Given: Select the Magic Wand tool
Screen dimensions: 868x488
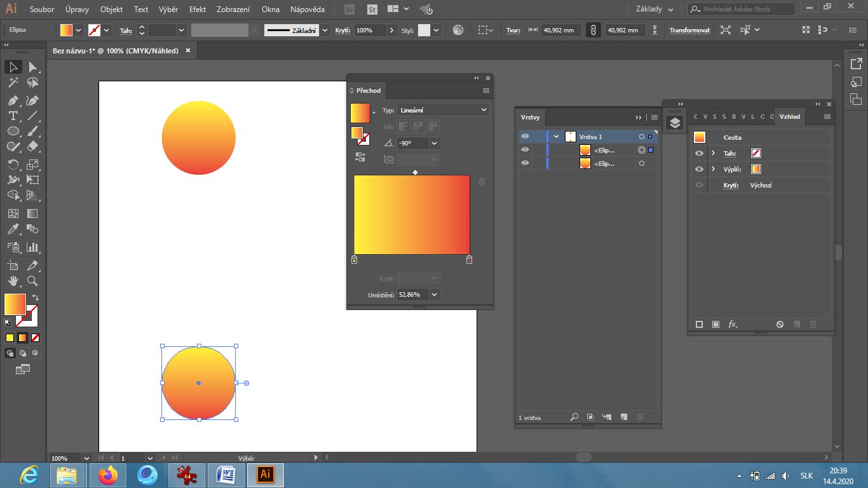Looking at the screenshot, I should coord(13,83).
